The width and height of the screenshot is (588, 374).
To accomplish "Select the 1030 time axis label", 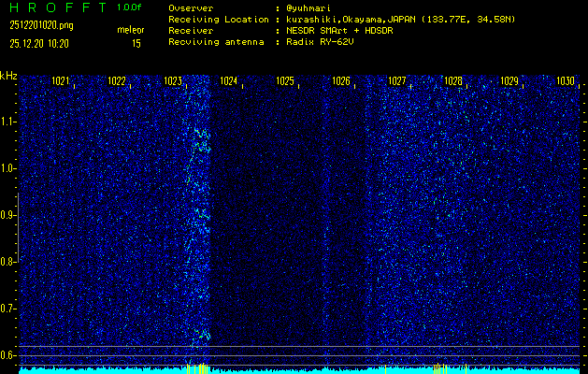I will 566,80.
